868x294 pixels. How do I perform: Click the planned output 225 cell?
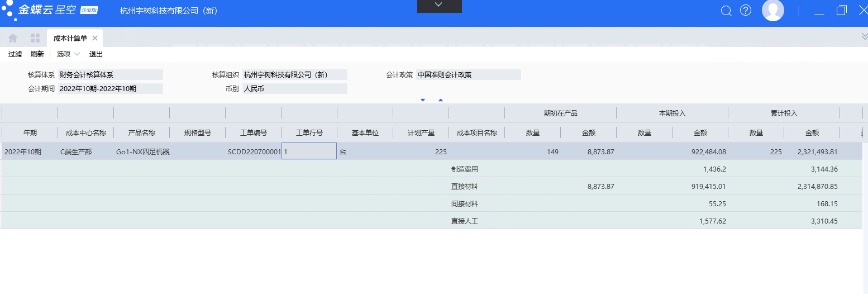421,151
